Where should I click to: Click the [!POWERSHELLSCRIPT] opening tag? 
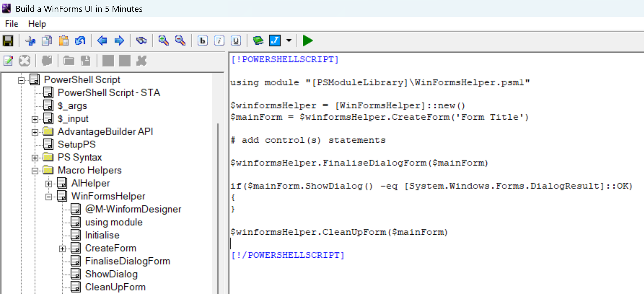point(285,59)
